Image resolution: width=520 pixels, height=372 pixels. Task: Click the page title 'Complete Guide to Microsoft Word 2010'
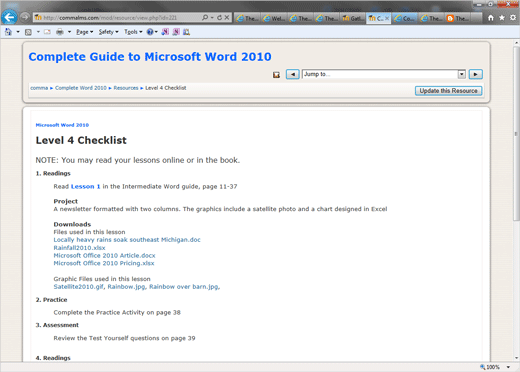tap(150, 57)
